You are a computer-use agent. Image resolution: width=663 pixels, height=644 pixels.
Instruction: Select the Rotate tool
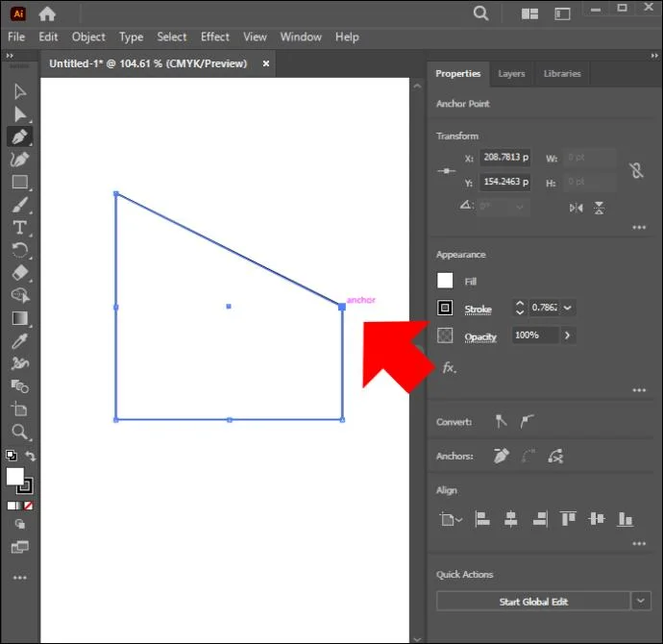(x=20, y=250)
